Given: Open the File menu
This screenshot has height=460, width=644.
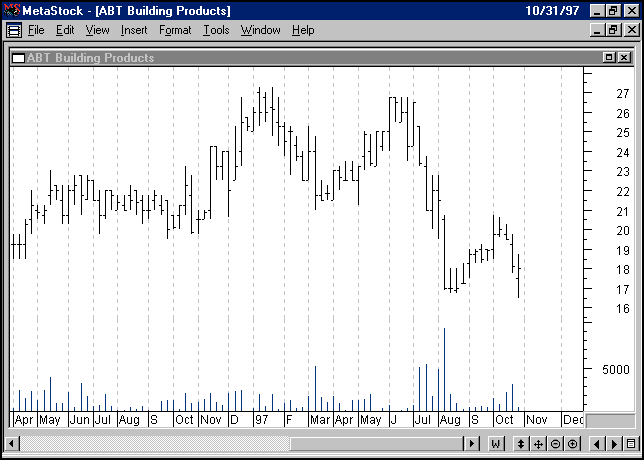Looking at the screenshot, I should pos(36,30).
